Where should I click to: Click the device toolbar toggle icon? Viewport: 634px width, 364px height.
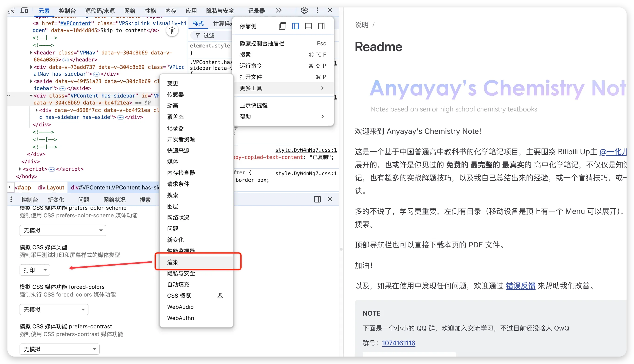pos(24,10)
